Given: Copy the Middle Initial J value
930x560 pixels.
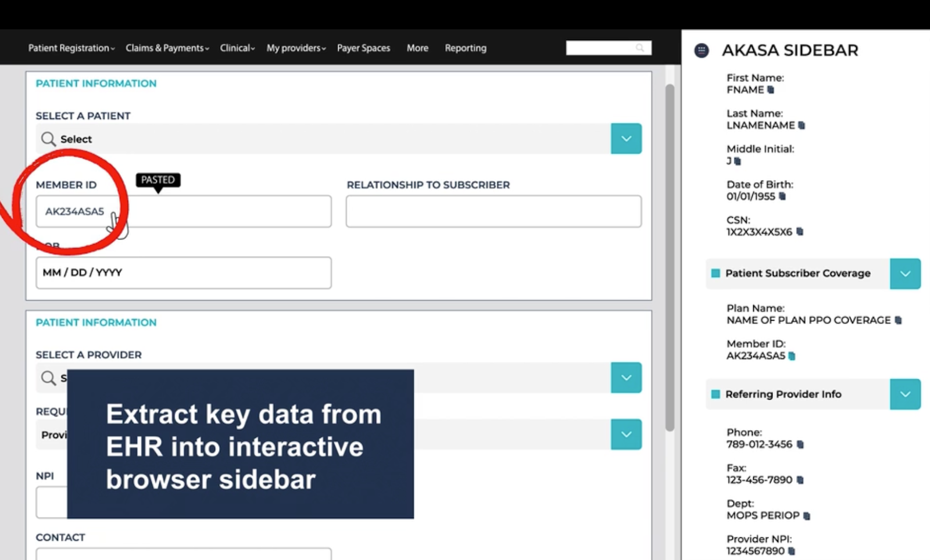Looking at the screenshot, I should tap(738, 161).
